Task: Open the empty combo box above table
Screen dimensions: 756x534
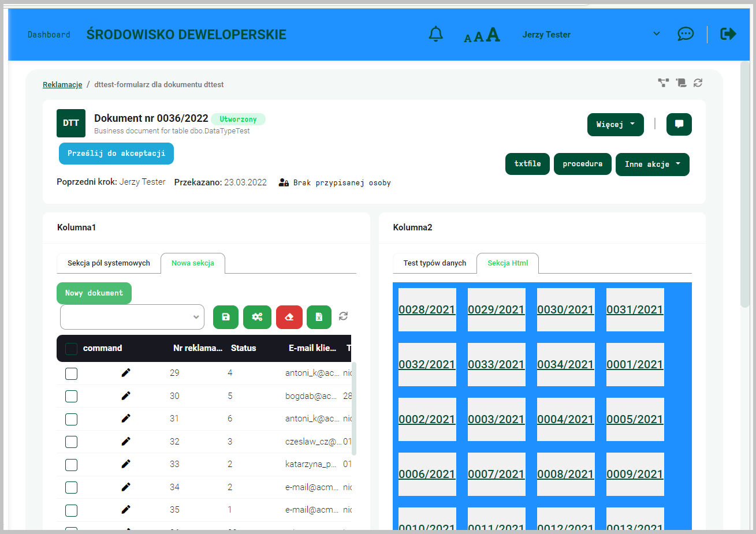Action: click(x=132, y=317)
